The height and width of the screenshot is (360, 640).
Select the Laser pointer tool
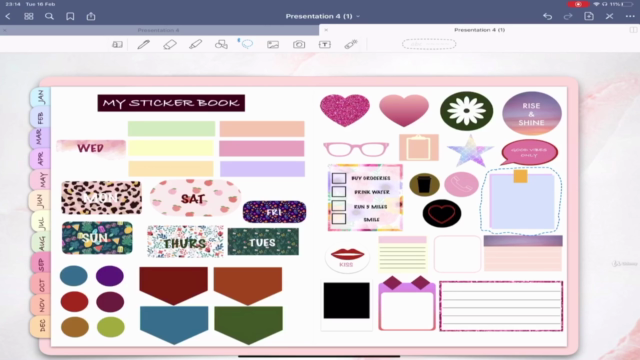coord(351,44)
